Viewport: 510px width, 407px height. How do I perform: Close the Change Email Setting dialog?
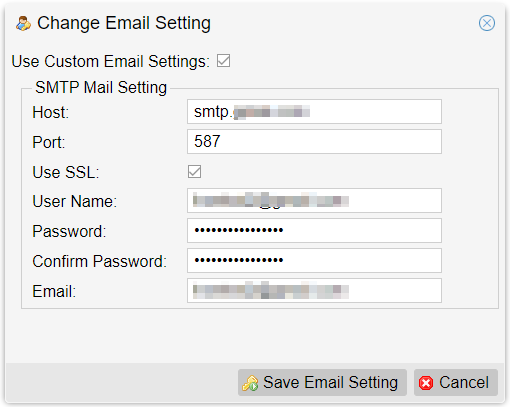[487, 23]
